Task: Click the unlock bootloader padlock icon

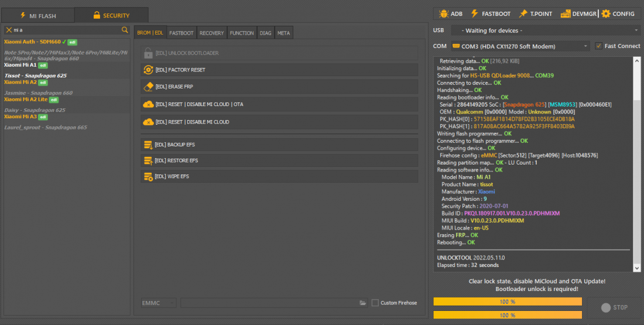Action: pyautogui.click(x=148, y=53)
